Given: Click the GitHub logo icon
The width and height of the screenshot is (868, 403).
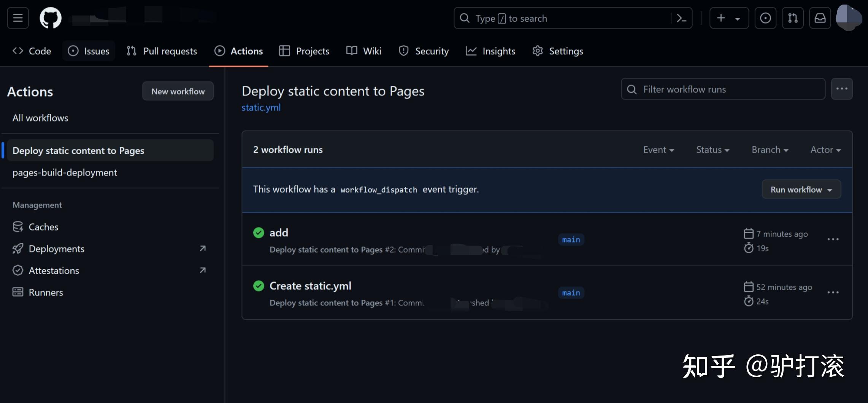Looking at the screenshot, I should [51, 18].
